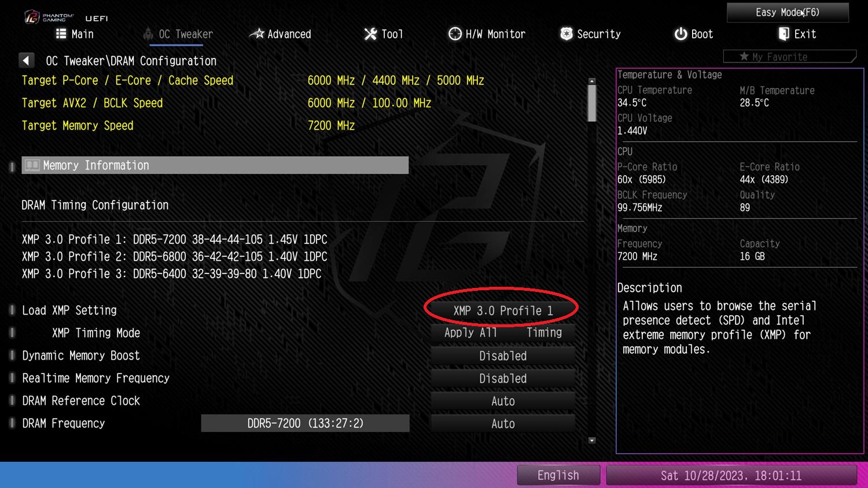This screenshot has height=488, width=868.
Task: Open My Favorite page
Action: point(789,57)
